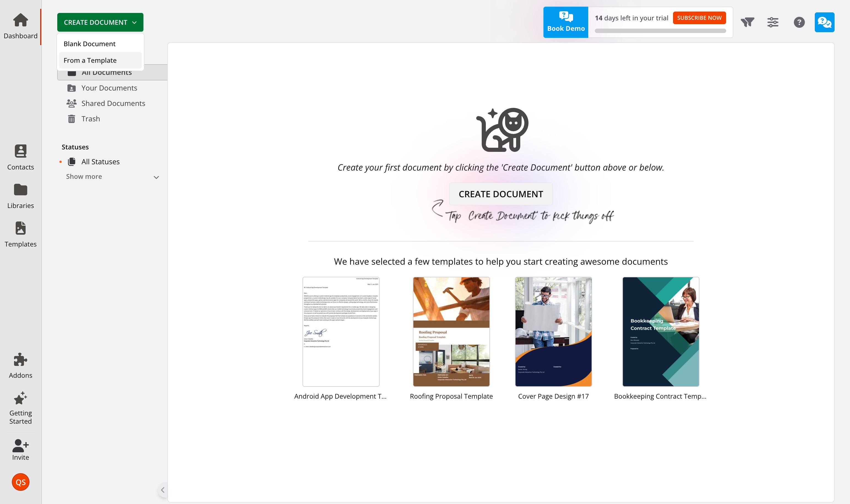850x504 pixels.
Task: Expand the Create Document dropdown arrow
Action: click(x=135, y=22)
